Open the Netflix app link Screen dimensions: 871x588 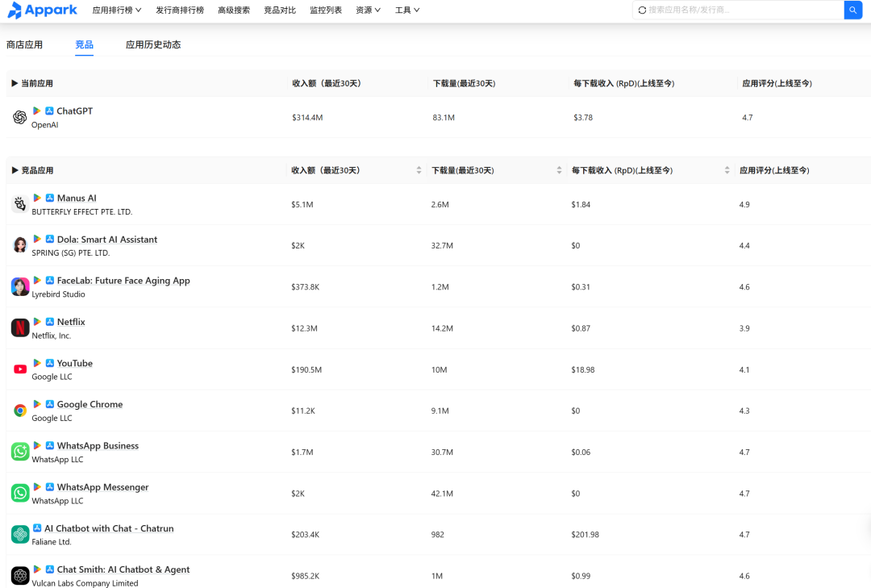(x=71, y=322)
